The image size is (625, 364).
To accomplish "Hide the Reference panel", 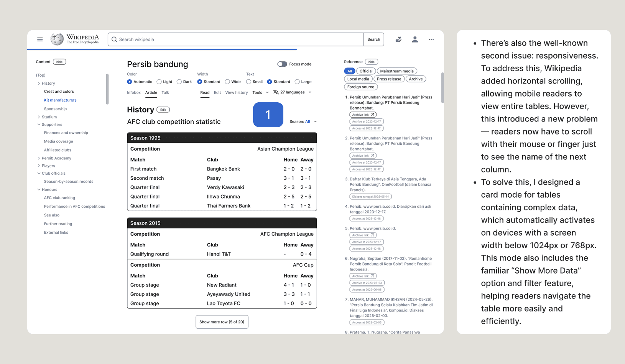I will (372, 62).
